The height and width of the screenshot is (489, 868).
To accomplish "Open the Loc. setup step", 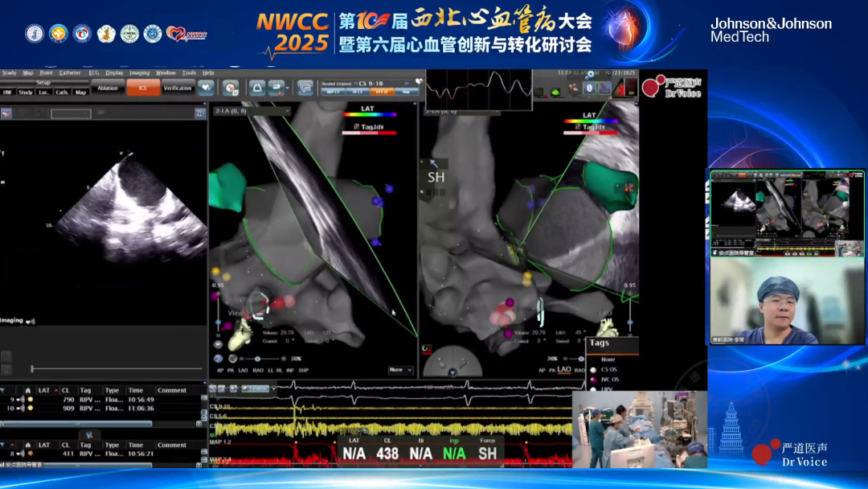I will pos(43,92).
